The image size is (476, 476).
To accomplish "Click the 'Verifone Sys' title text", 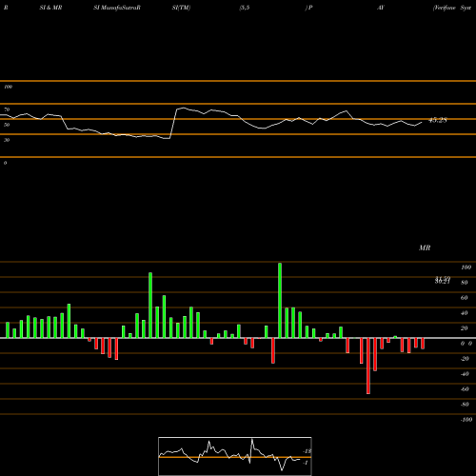I will pyautogui.click(x=452, y=8).
